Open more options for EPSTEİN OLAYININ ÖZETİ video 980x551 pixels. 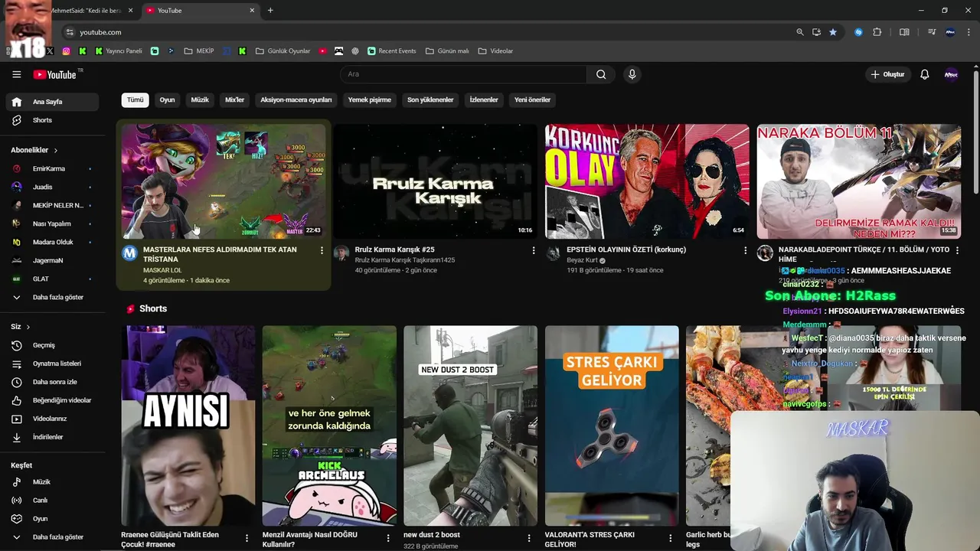(746, 251)
